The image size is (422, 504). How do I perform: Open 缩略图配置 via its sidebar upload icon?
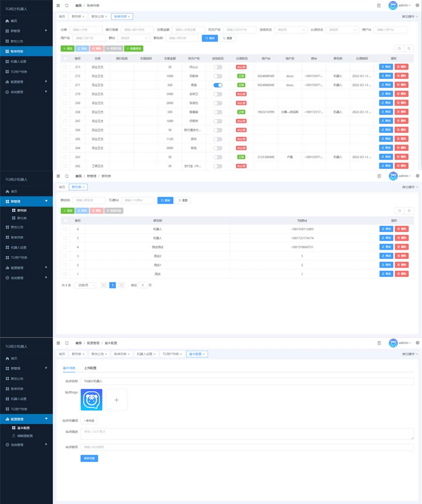tap(13, 436)
